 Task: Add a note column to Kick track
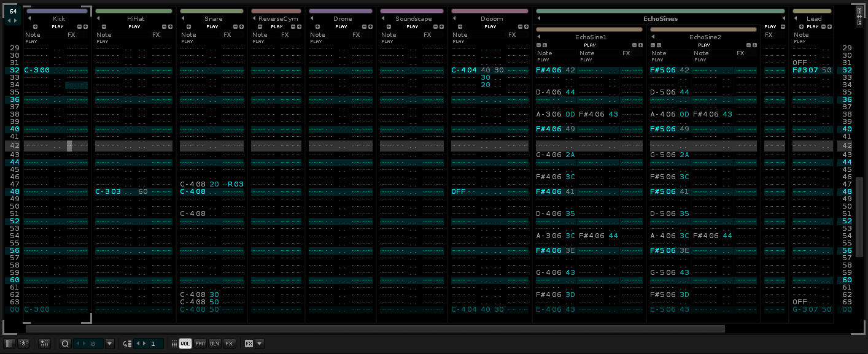click(35, 27)
